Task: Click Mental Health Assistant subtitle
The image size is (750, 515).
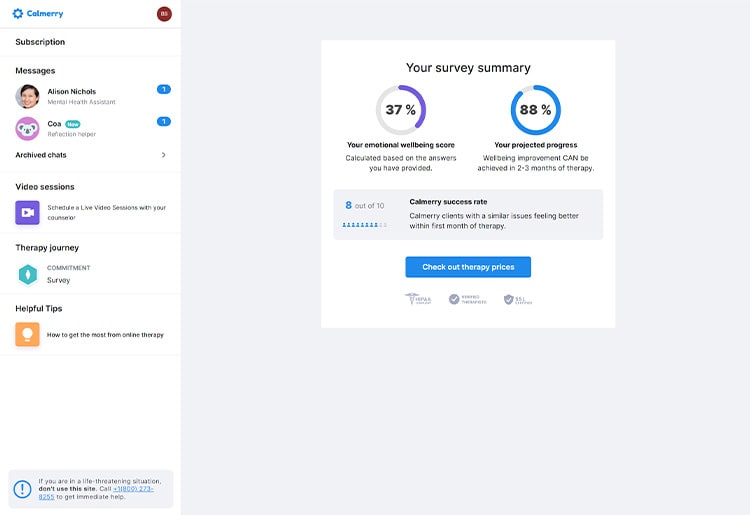Action: coord(81,102)
